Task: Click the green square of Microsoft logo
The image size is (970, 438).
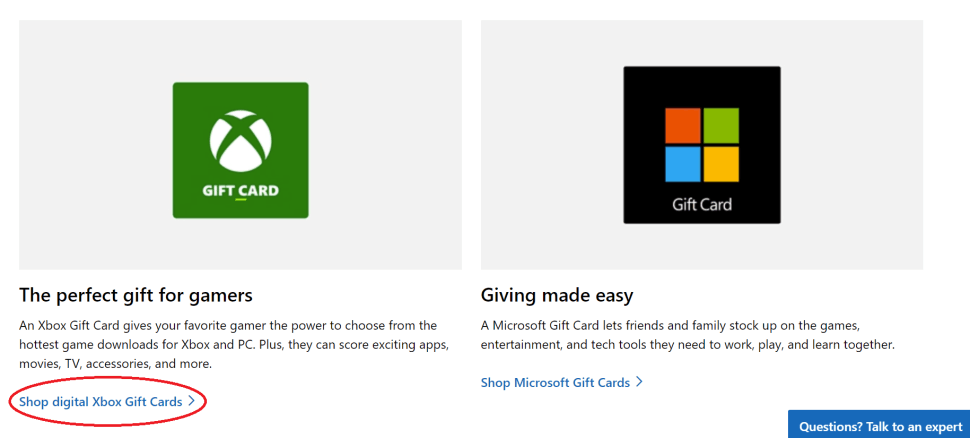Action: [721, 126]
